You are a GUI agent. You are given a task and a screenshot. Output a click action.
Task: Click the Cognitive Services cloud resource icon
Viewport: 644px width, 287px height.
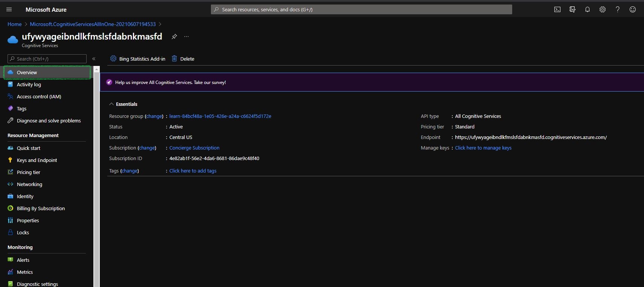coord(13,40)
